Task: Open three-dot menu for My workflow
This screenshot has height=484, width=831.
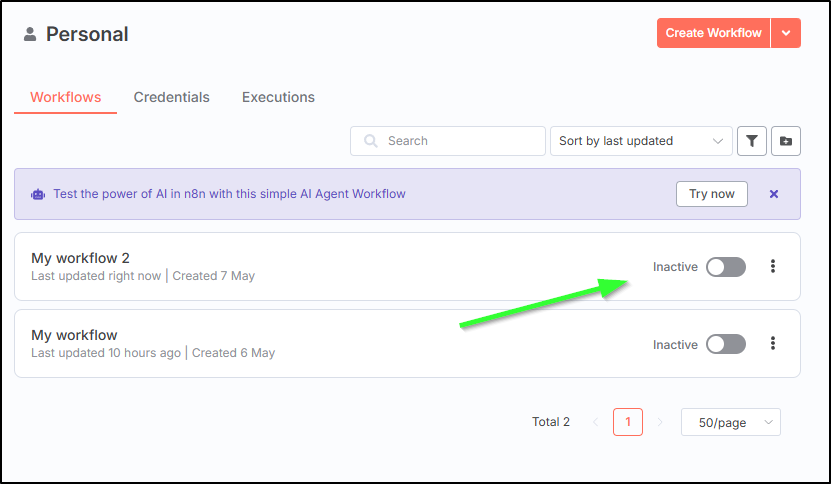Action: pos(773,344)
